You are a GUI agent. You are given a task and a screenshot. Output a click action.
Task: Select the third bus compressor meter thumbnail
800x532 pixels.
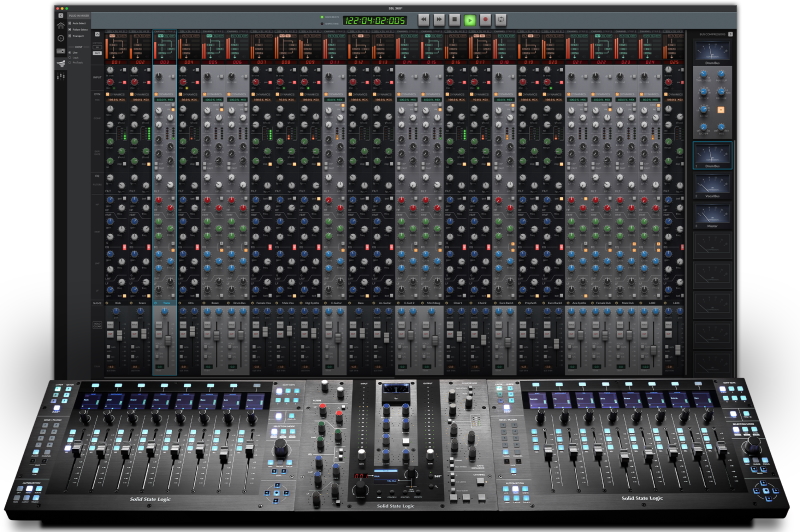(x=712, y=186)
